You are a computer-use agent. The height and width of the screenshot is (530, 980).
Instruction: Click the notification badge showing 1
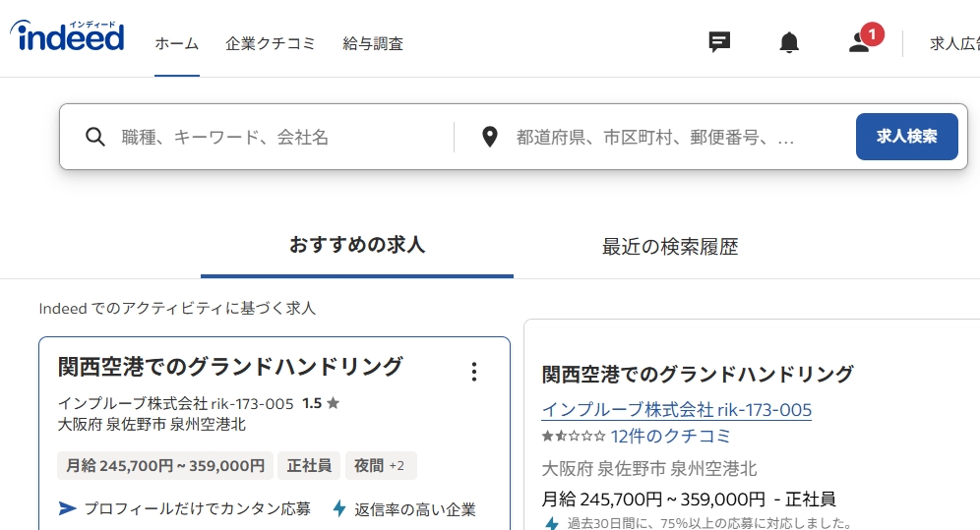[x=872, y=34]
